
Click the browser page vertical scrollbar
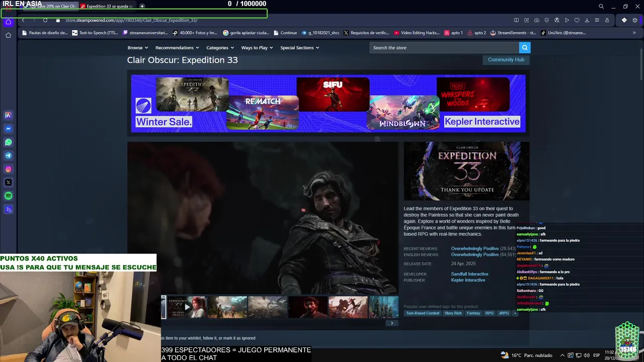point(641,65)
